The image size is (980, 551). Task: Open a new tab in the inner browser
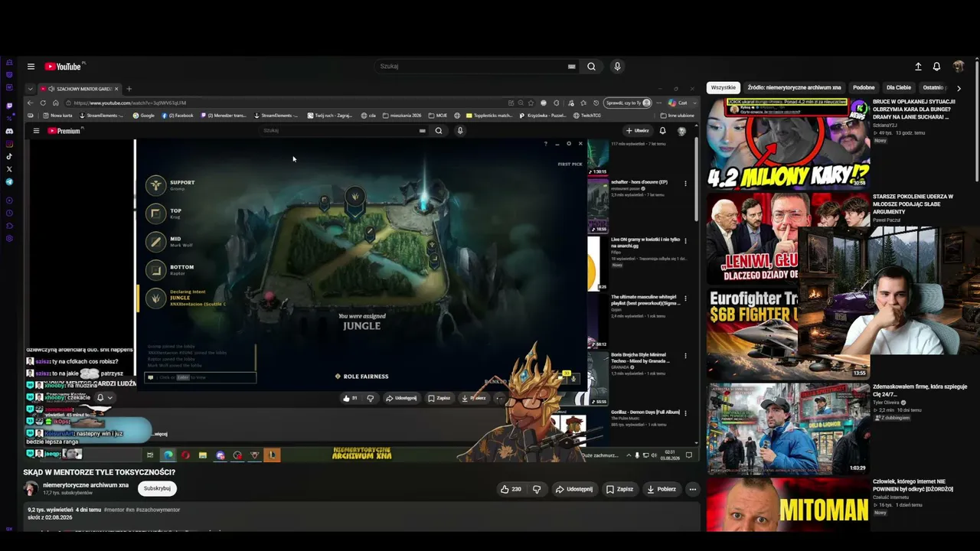pyautogui.click(x=129, y=89)
